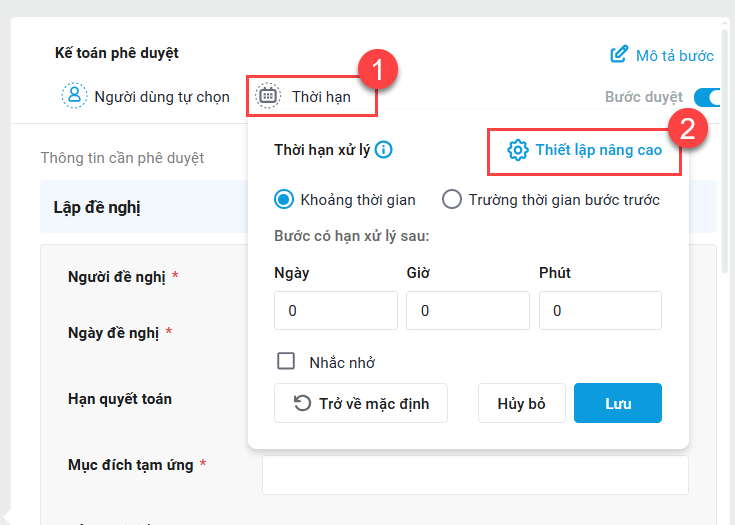Click the Mục đích tạm ứng text field

(x=475, y=475)
